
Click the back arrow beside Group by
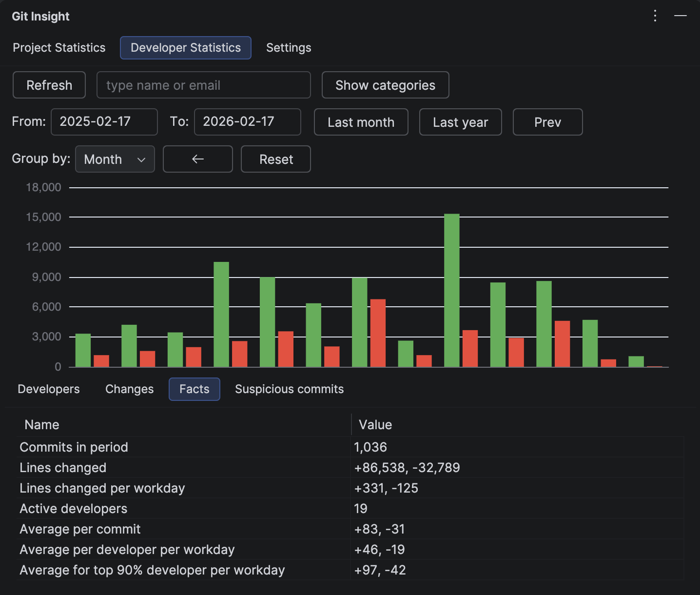pyautogui.click(x=197, y=159)
